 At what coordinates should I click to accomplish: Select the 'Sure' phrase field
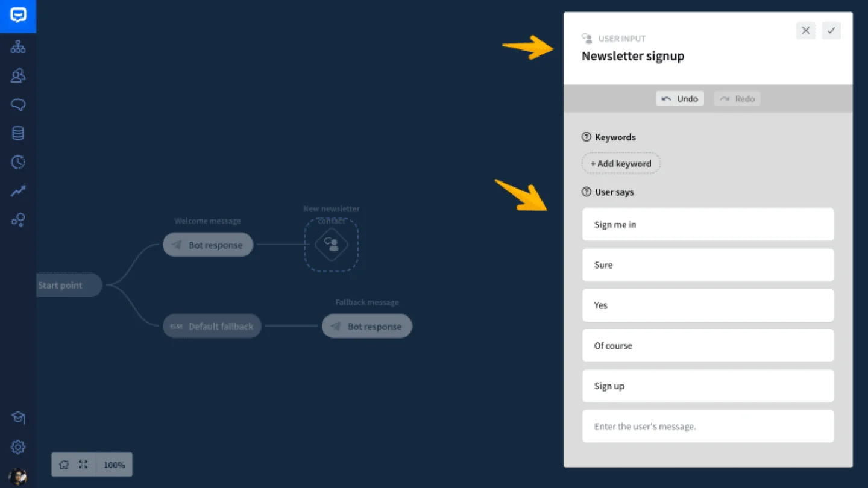pos(708,264)
